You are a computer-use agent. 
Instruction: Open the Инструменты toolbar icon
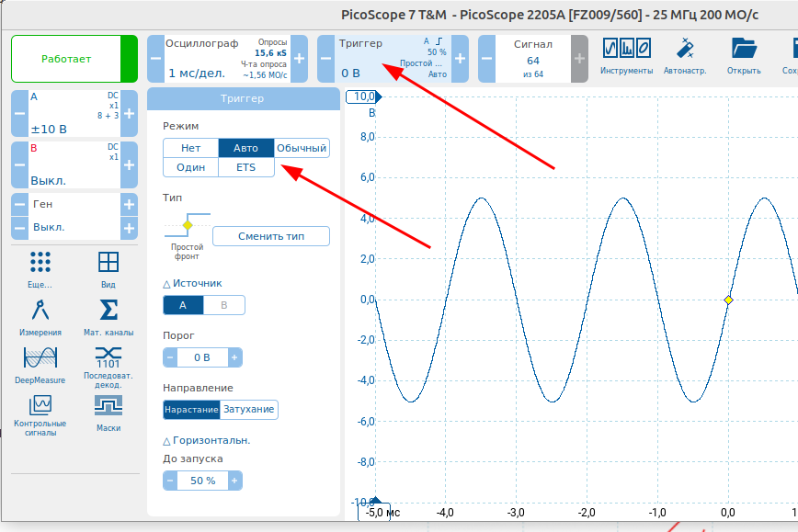626,57
